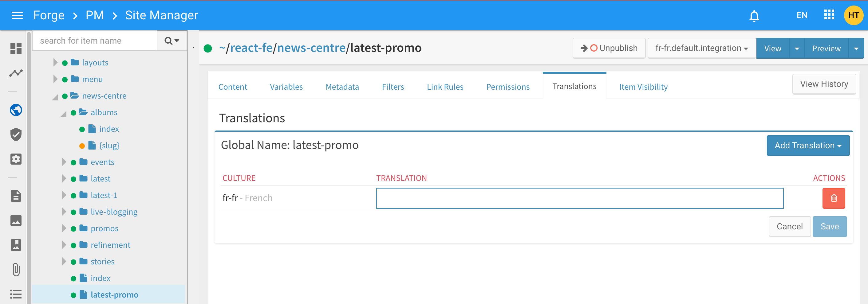Expand the menu folder
Image resolution: width=868 pixels, height=304 pixels.
point(55,79)
